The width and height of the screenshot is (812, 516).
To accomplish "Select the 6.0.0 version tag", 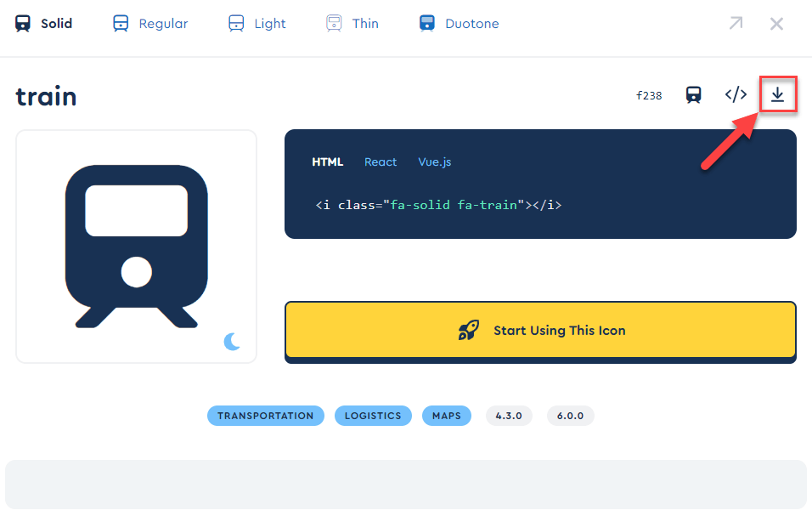I will click(570, 416).
